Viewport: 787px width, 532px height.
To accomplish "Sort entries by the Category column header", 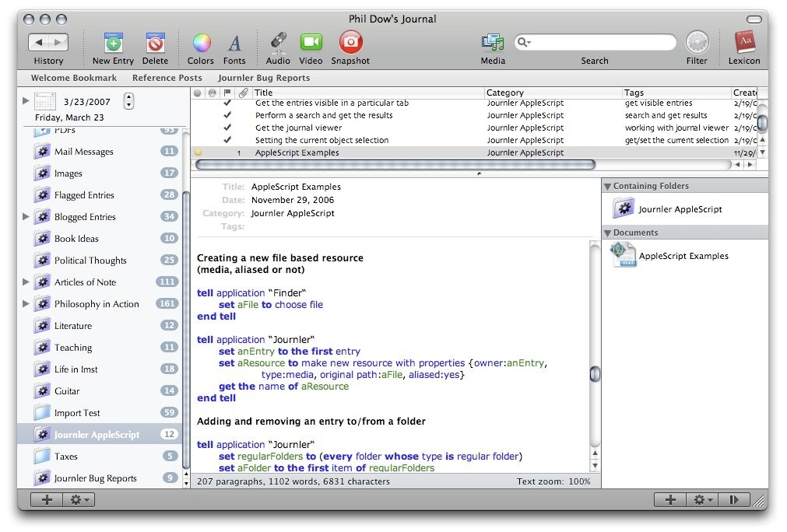I will point(553,93).
